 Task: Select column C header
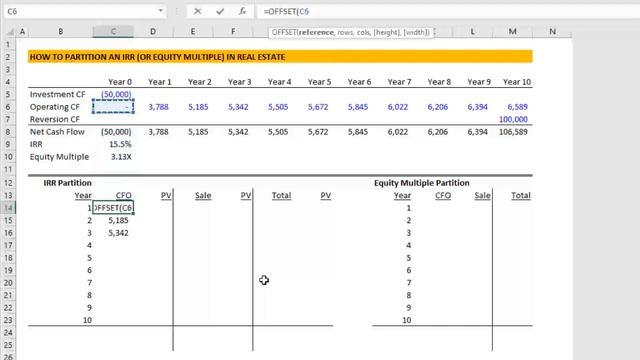point(113,31)
